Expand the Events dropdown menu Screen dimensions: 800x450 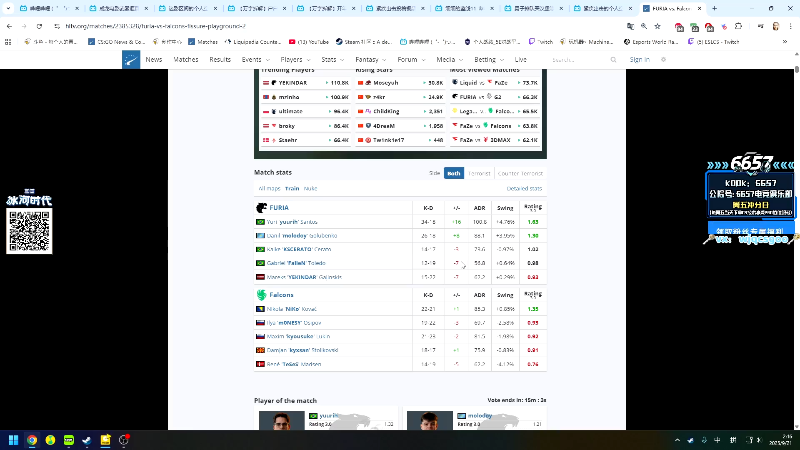(256, 60)
